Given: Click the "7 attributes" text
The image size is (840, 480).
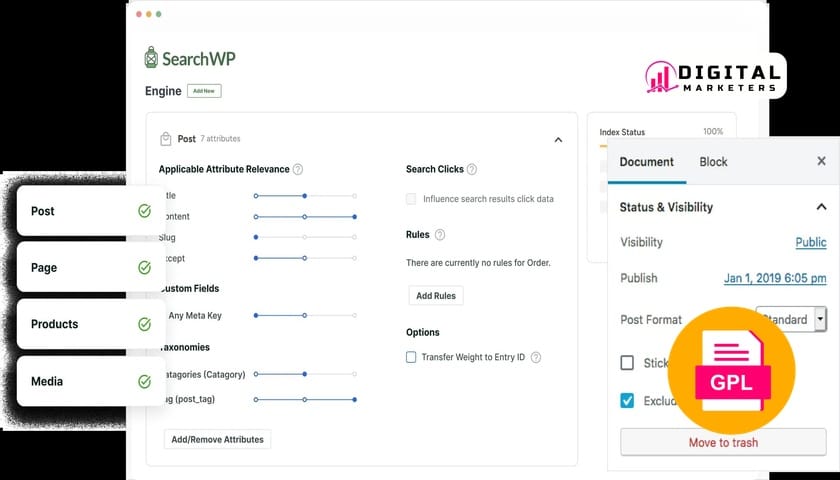Looking at the screenshot, I should (x=220, y=139).
